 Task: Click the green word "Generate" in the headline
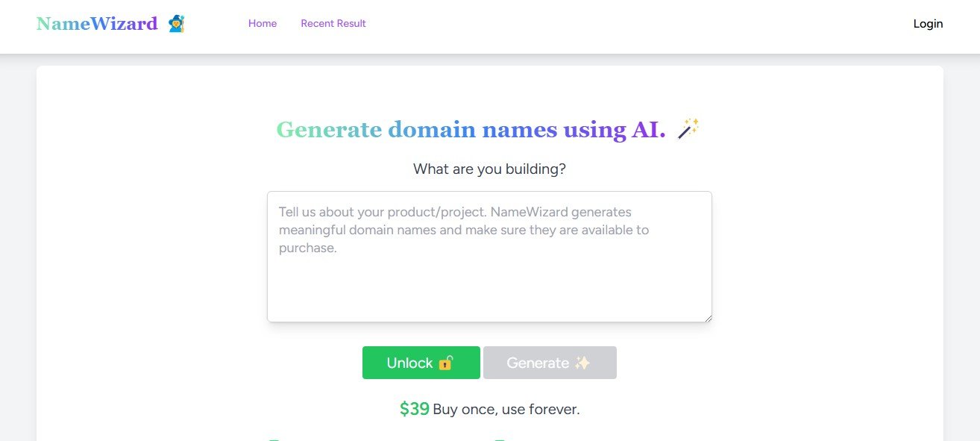click(x=329, y=130)
